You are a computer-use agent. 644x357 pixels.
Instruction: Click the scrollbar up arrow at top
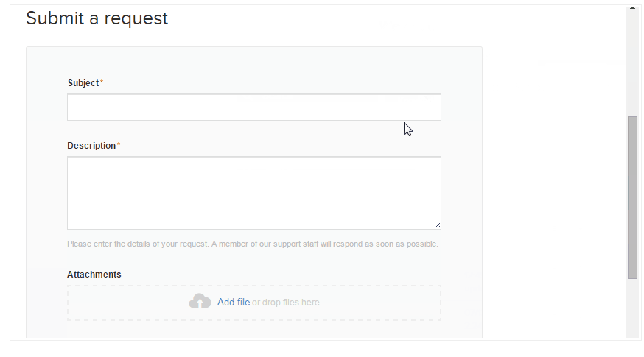coord(632,8)
